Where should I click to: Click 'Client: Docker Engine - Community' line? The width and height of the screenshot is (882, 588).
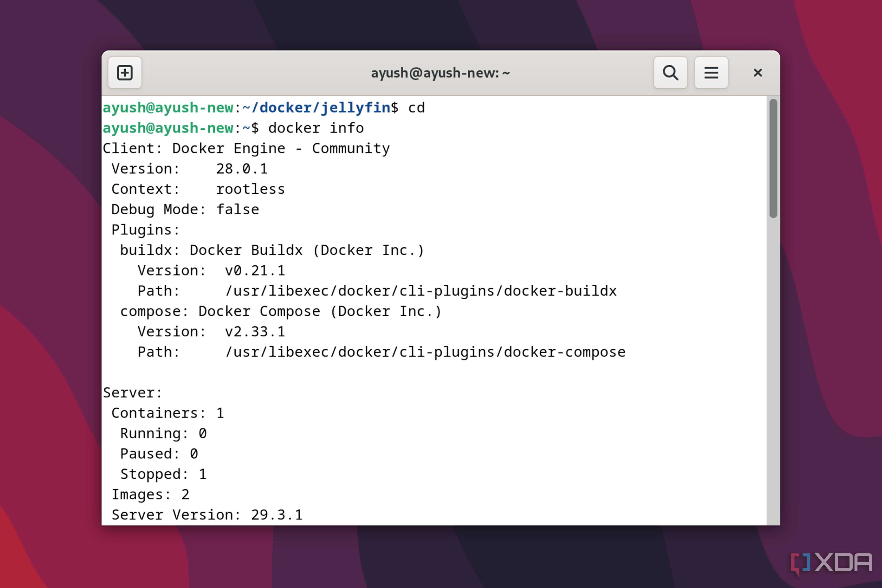coord(246,149)
